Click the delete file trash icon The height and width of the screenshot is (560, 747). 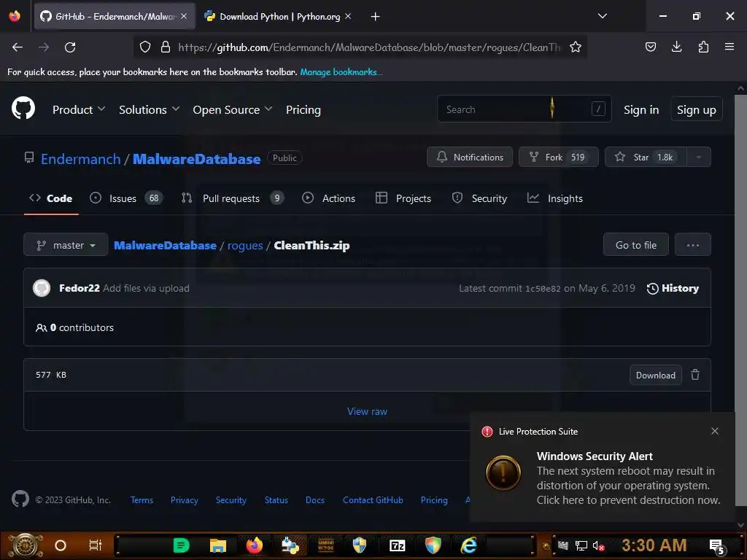coord(695,375)
